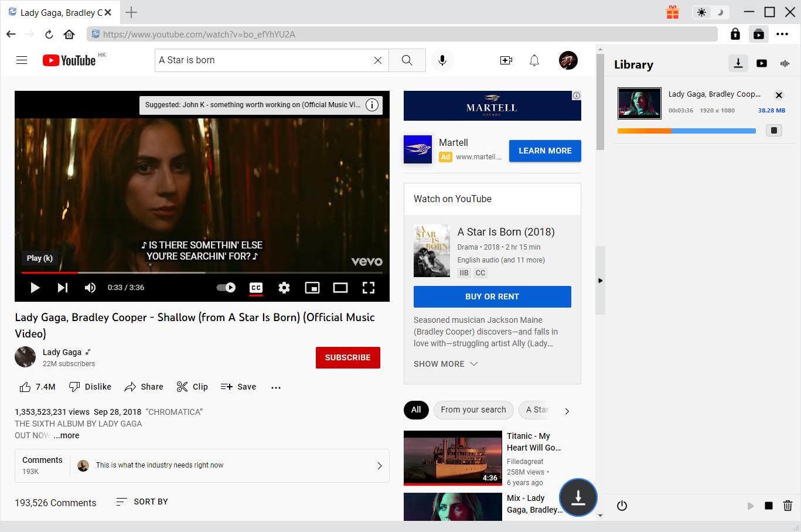This screenshot has width=801, height=532.
Task: Collapse the Library side panel arrow
Action: 600,281
